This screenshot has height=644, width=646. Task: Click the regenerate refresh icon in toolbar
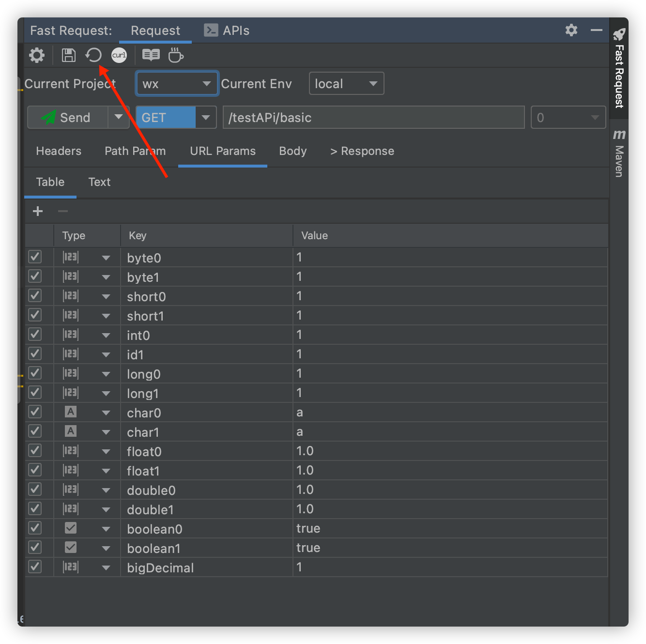click(x=93, y=55)
